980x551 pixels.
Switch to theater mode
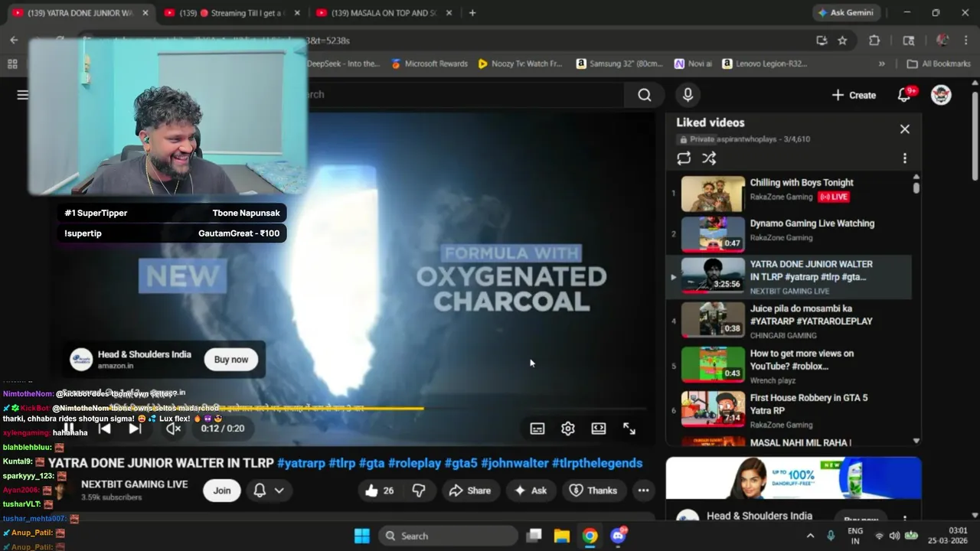599,429
